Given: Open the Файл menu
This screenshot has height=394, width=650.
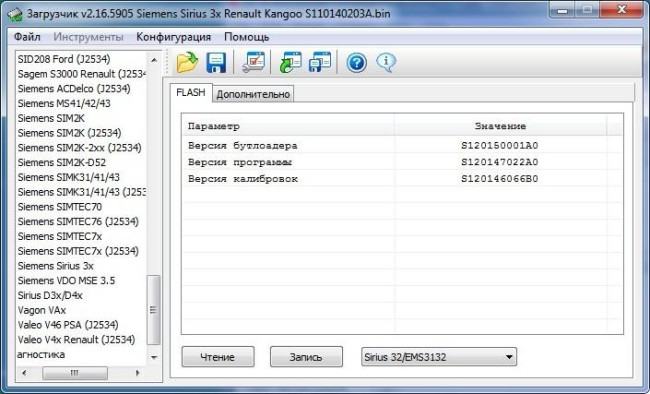Looking at the screenshot, I should click(x=27, y=37).
